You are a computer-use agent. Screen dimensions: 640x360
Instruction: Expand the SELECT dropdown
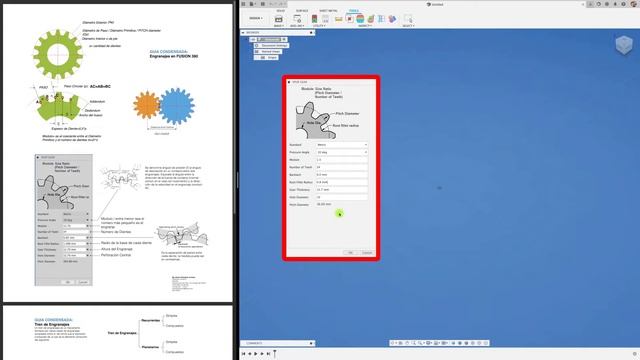pos(408,26)
